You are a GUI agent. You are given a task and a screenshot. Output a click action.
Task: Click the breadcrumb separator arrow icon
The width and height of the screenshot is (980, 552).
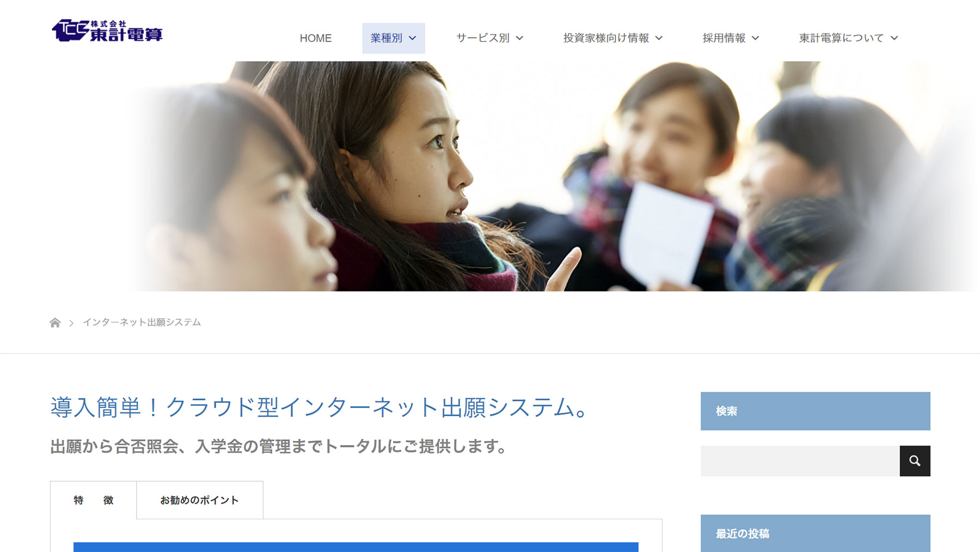[71, 323]
